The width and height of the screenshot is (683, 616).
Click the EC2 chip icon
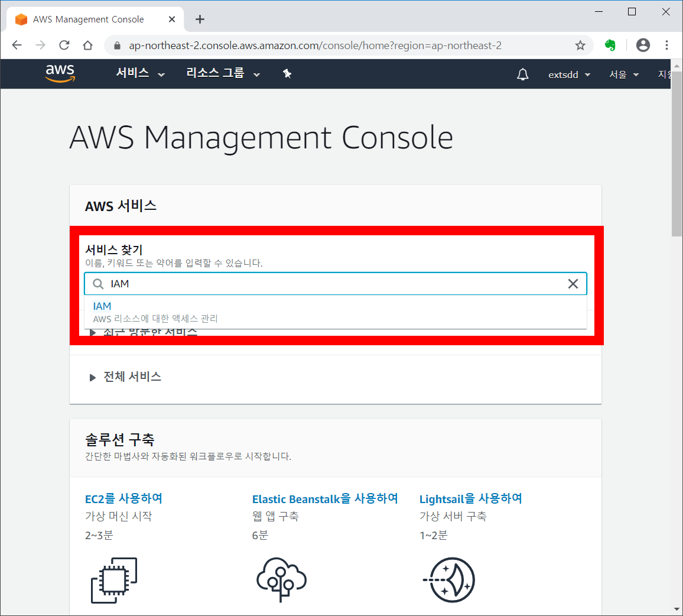click(x=114, y=581)
